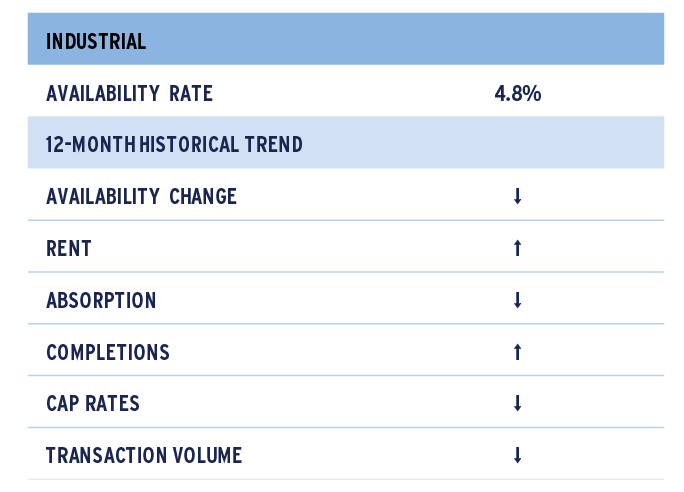Click the Completions up arrow
This screenshot has width=684, height=492.
pyautogui.click(x=517, y=352)
